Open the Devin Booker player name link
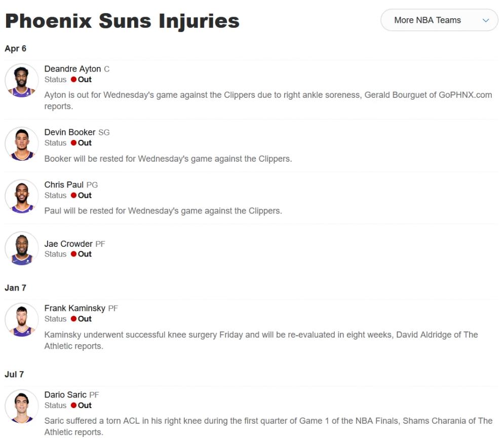Image resolution: width=504 pixels, height=442 pixels. pos(70,132)
